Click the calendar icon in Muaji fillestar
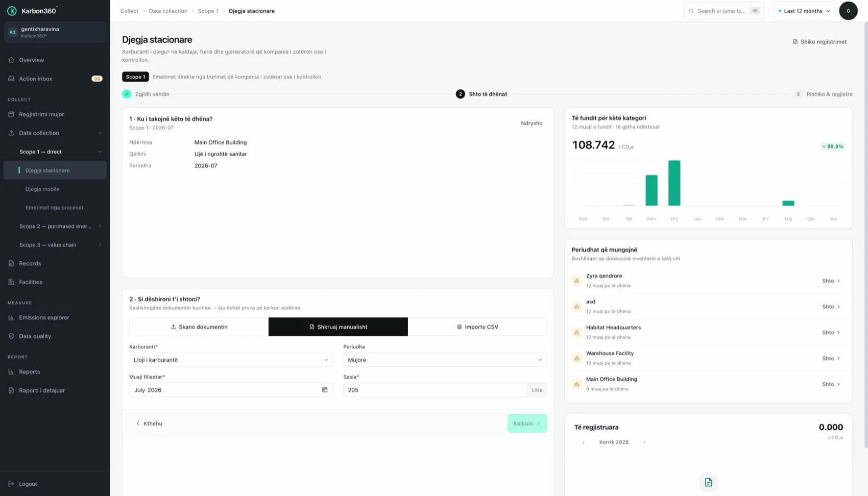This screenshot has width=868, height=496. [325, 390]
